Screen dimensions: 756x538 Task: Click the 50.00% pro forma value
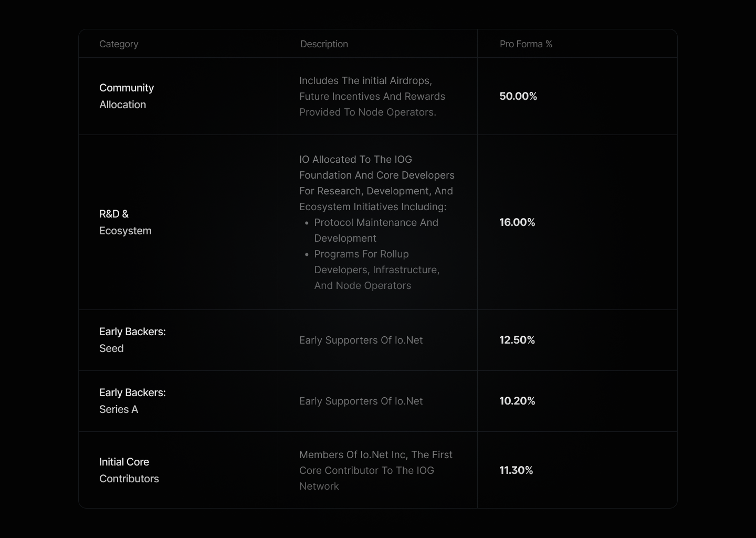tap(518, 96)
